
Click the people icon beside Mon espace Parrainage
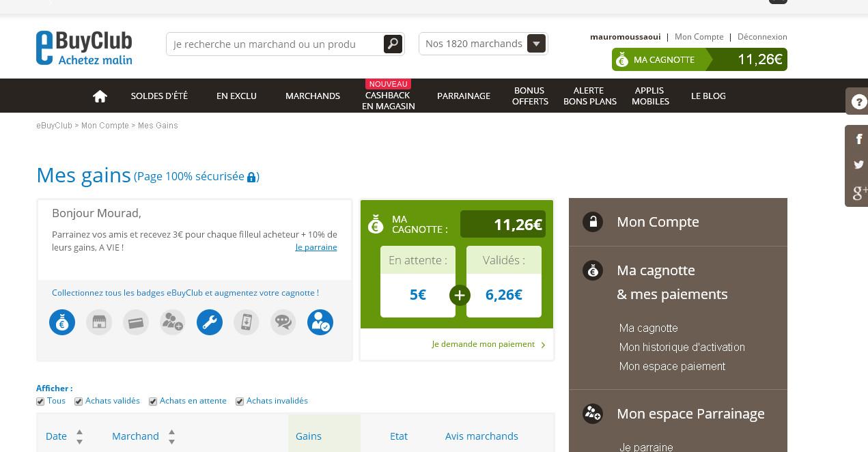(x=593, y=414)
